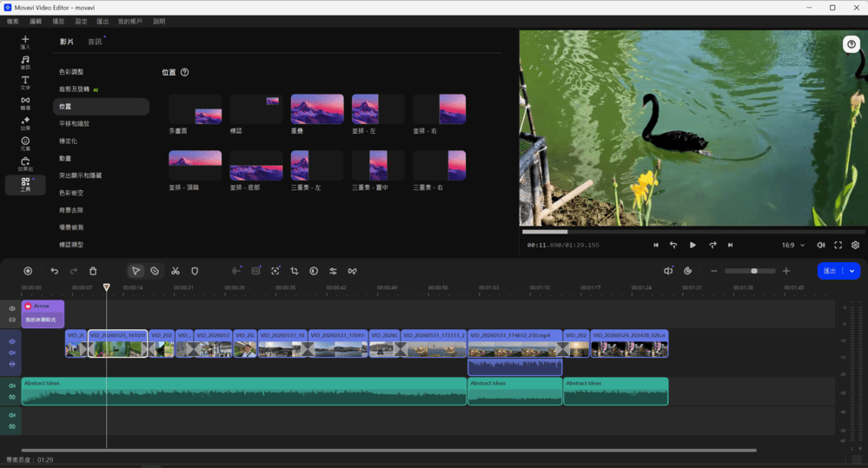
Task: Select the arrow selection tool
Action: pos(136,271)
